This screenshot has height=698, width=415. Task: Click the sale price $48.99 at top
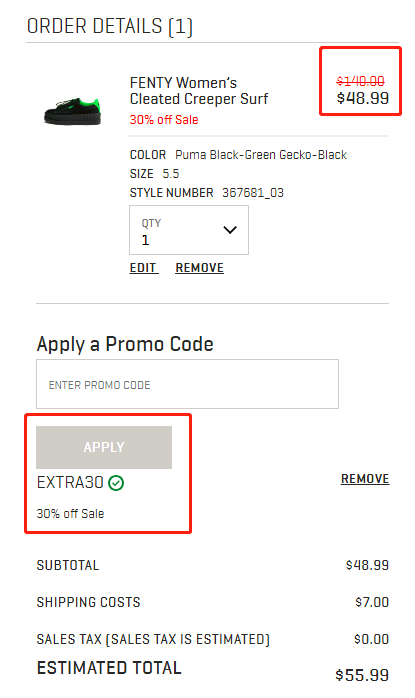click(362, 98)
